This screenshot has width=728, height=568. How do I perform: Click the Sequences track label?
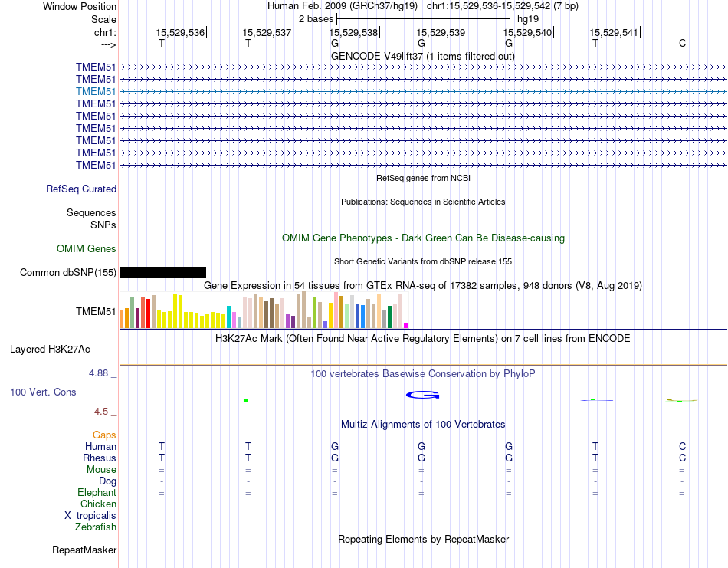[x=91, y=212]
